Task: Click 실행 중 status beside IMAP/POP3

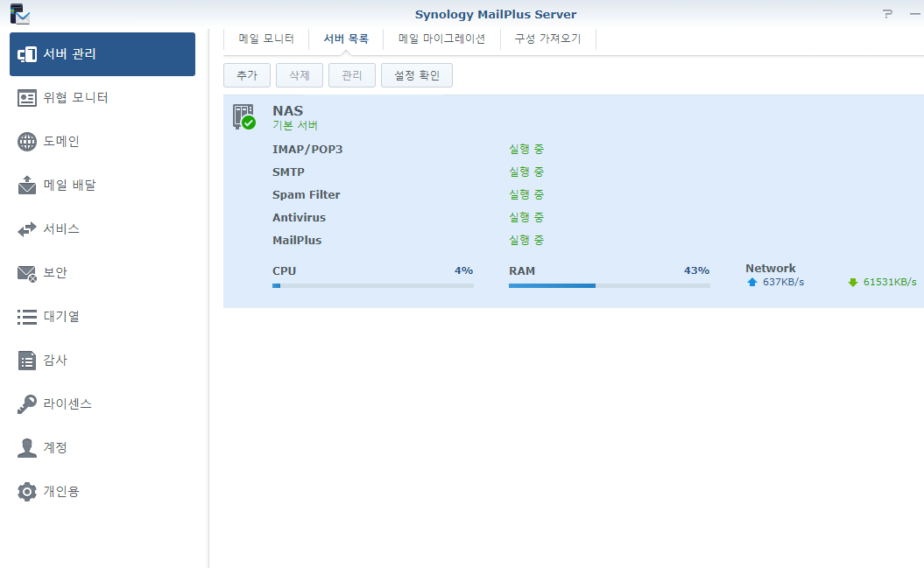Action: (x=526, y=150)
